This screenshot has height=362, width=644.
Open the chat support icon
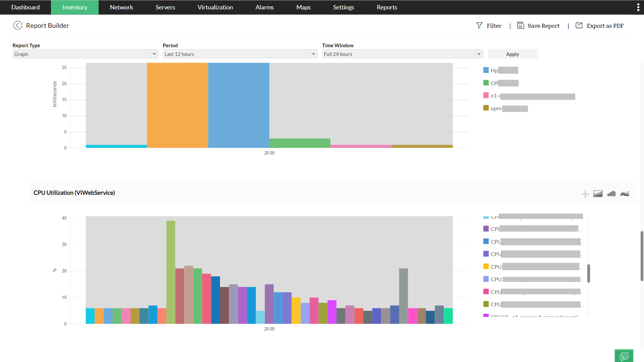click(x=624, y=356)
